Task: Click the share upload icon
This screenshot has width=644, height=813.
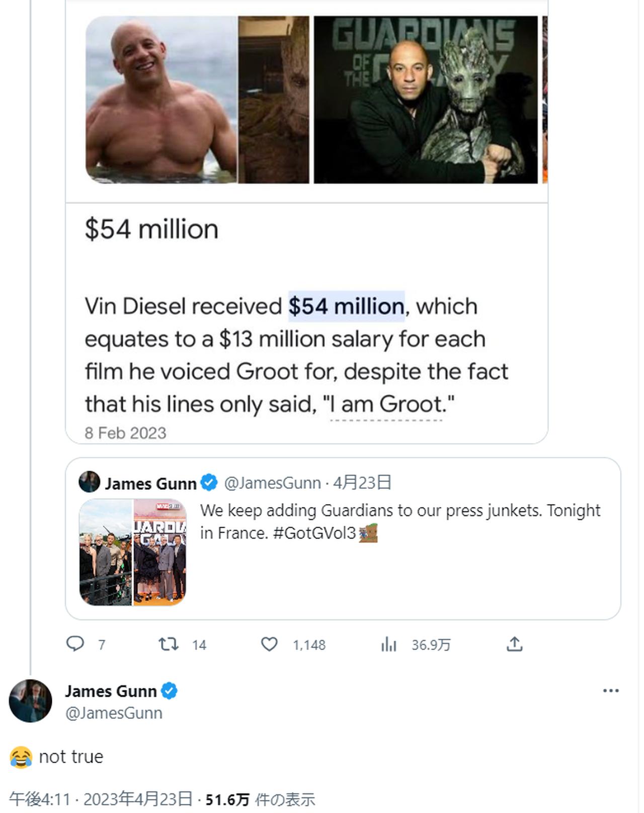Action: (x=514, y=644)
